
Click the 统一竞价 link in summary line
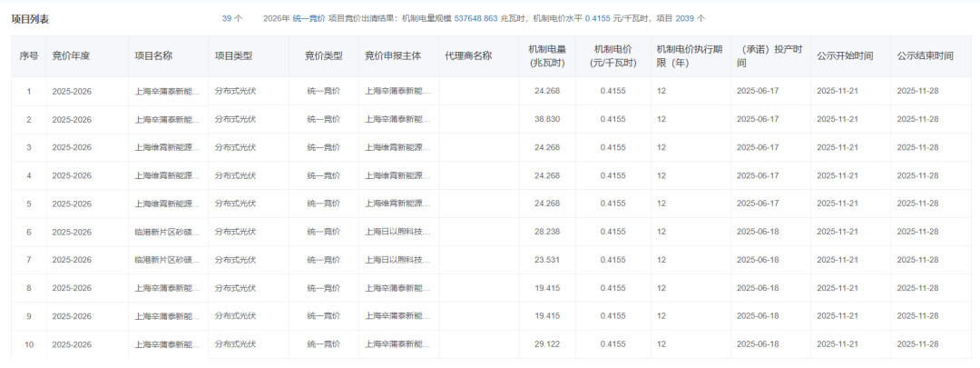pos(309,18)
